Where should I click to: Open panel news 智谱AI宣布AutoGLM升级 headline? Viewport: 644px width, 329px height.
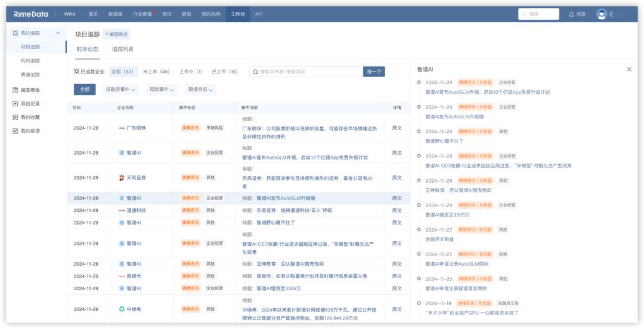click(488, 92)
